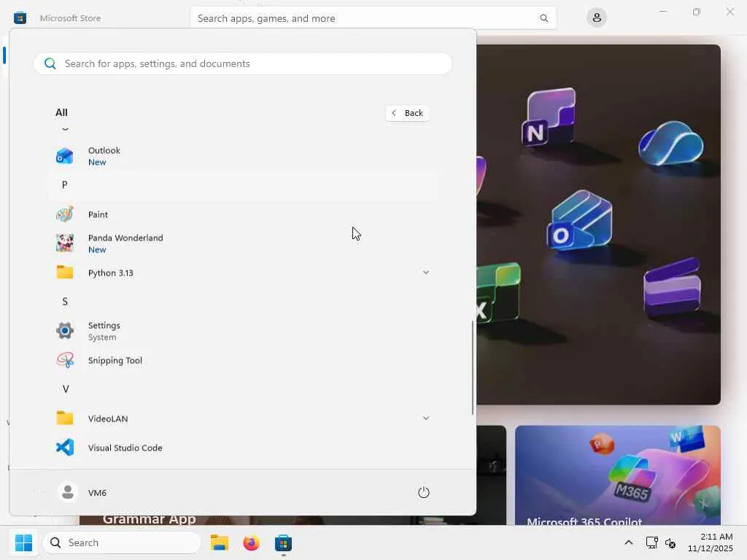Image resolution: width=747 pixels, height=560 pixels.
Task: Show hidden system tray icons
Action: [629, 542]
